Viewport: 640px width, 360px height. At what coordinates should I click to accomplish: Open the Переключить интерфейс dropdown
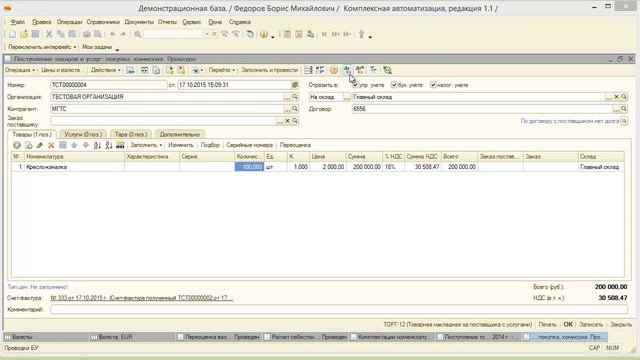42,47
